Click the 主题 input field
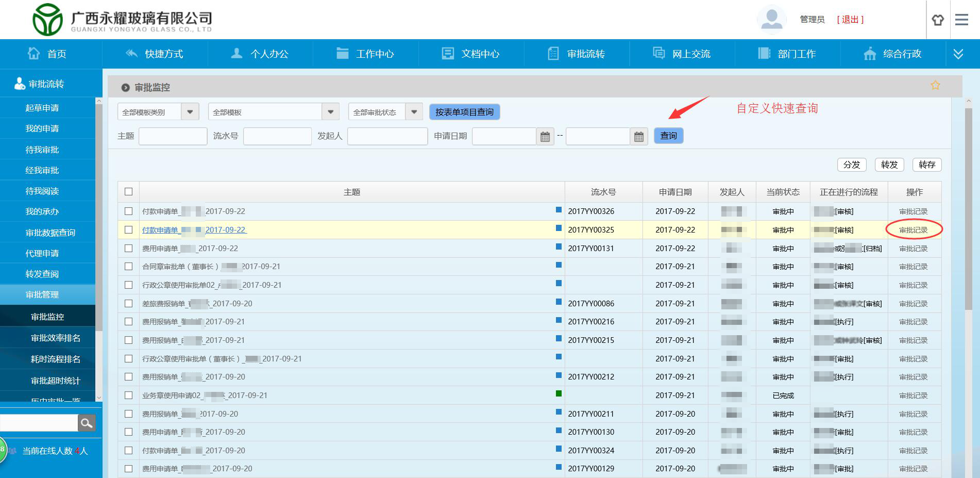This screenshot has width=980, height=478. [173, 136]
